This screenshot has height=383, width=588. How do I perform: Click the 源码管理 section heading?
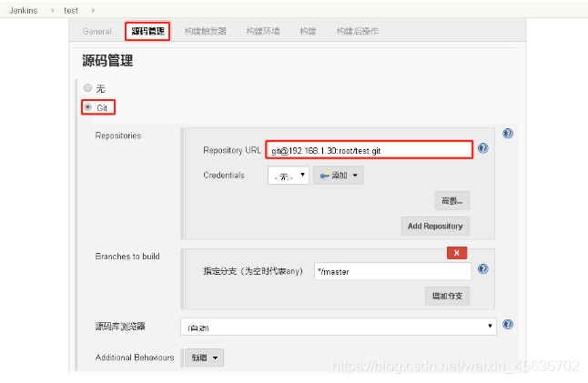107,60
